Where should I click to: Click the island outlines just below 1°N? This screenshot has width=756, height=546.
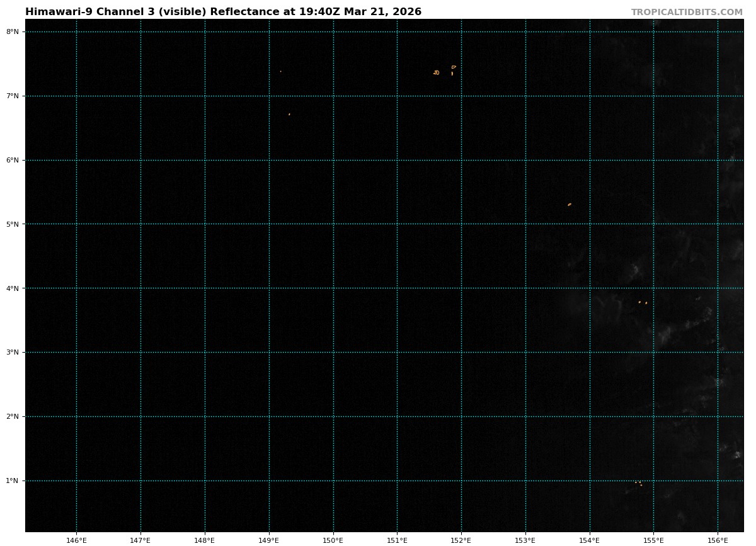point(639,484)
